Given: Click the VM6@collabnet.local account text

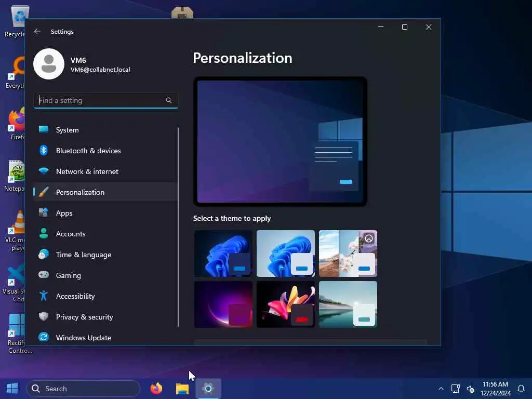Looking at the screenshot, I should [x=100, y=70].
